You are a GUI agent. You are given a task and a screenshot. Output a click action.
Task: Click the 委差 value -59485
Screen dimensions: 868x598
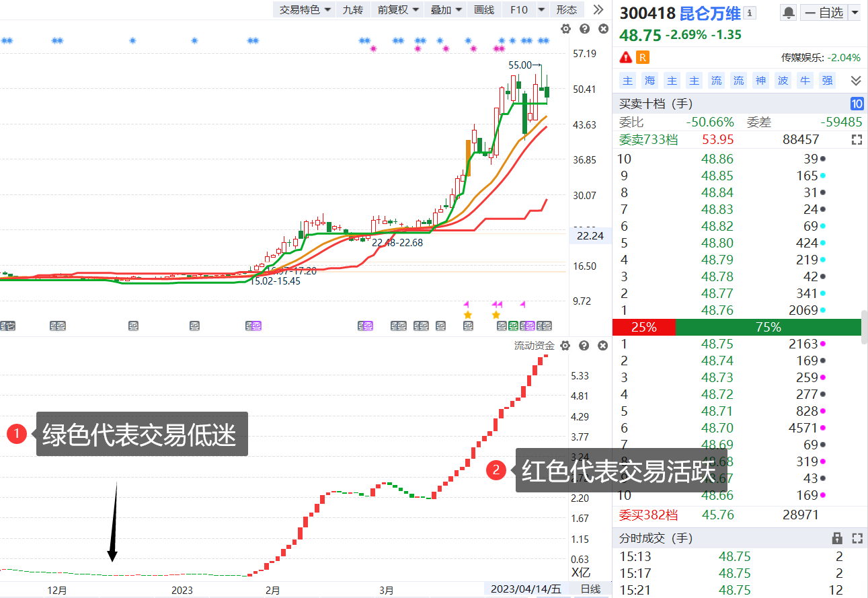(x=841, y=122)
